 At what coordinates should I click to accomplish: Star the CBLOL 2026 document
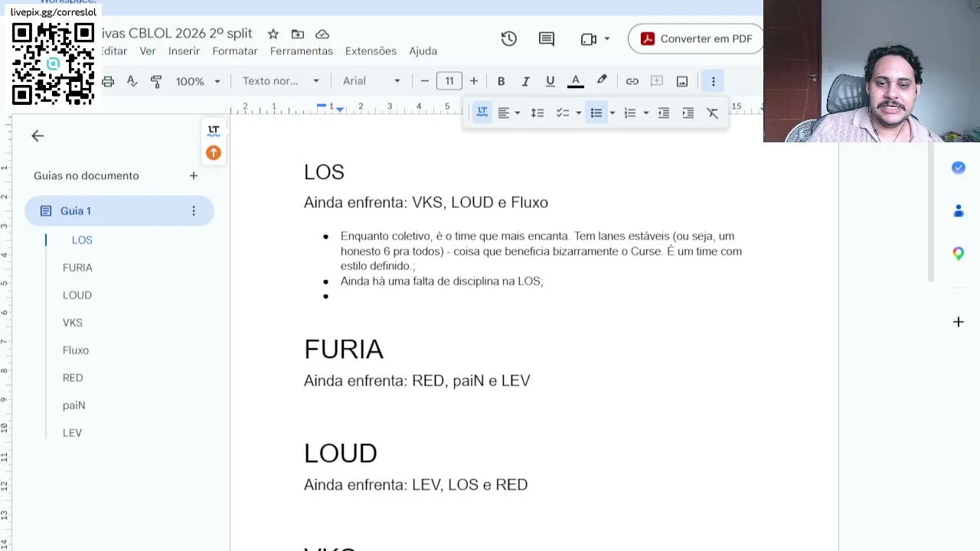click(273, 34)
